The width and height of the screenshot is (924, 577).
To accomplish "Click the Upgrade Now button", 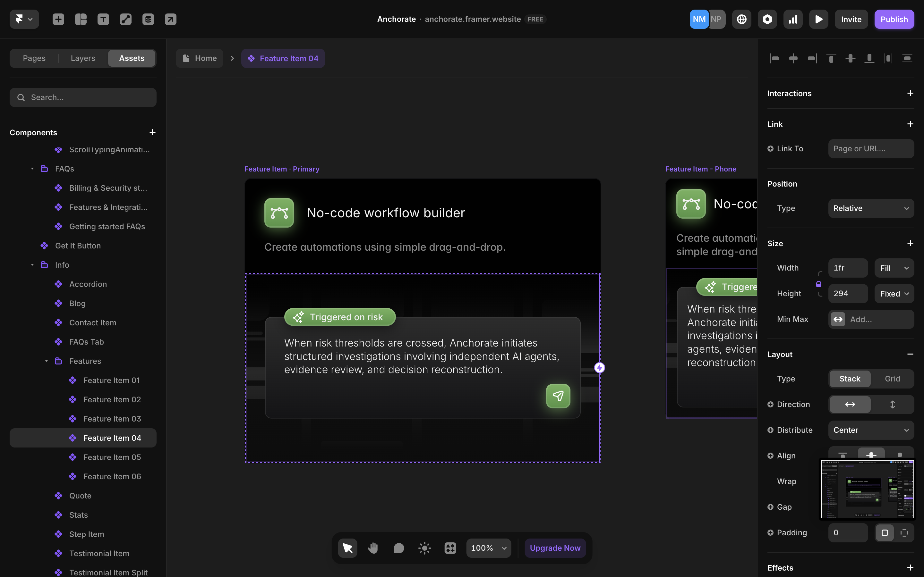I will coord(555,548).
